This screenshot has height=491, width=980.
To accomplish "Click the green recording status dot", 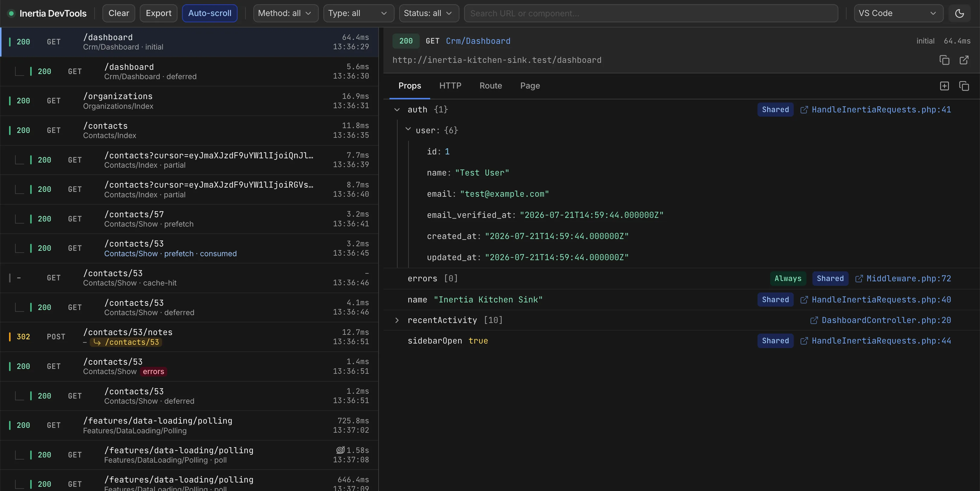I will point(11,13).
